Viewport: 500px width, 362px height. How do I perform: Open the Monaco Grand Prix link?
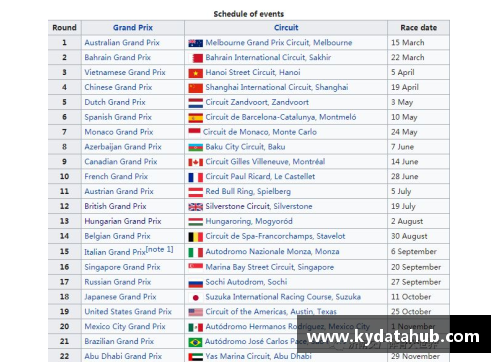(x=119, y=132)
